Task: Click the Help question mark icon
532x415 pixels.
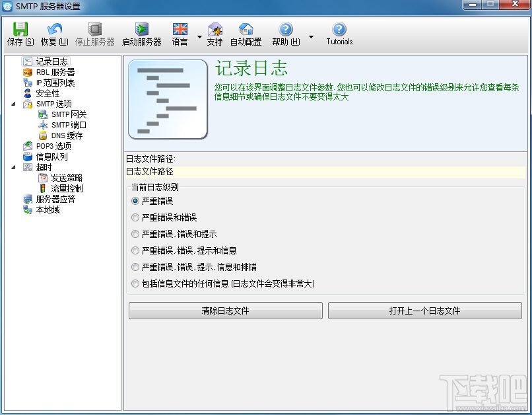Action: pos(286,29)
